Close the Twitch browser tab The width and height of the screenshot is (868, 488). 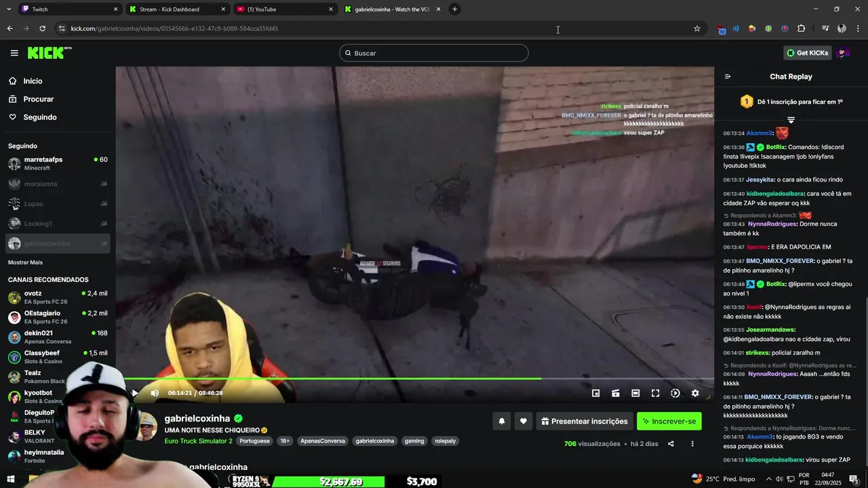pos(115,9)
